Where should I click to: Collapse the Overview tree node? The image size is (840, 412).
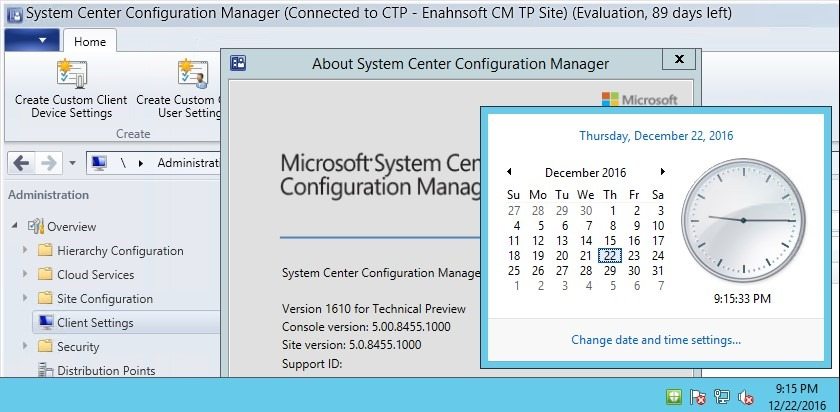tap(14, 226)
